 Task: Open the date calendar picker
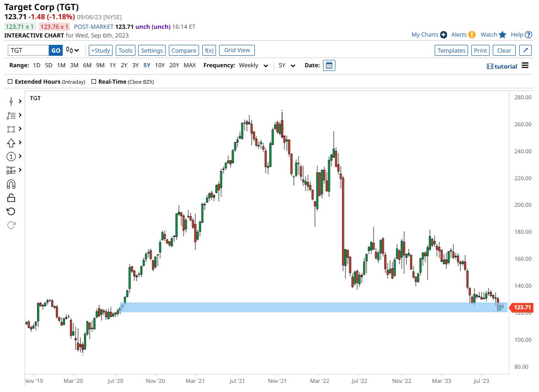329,65
